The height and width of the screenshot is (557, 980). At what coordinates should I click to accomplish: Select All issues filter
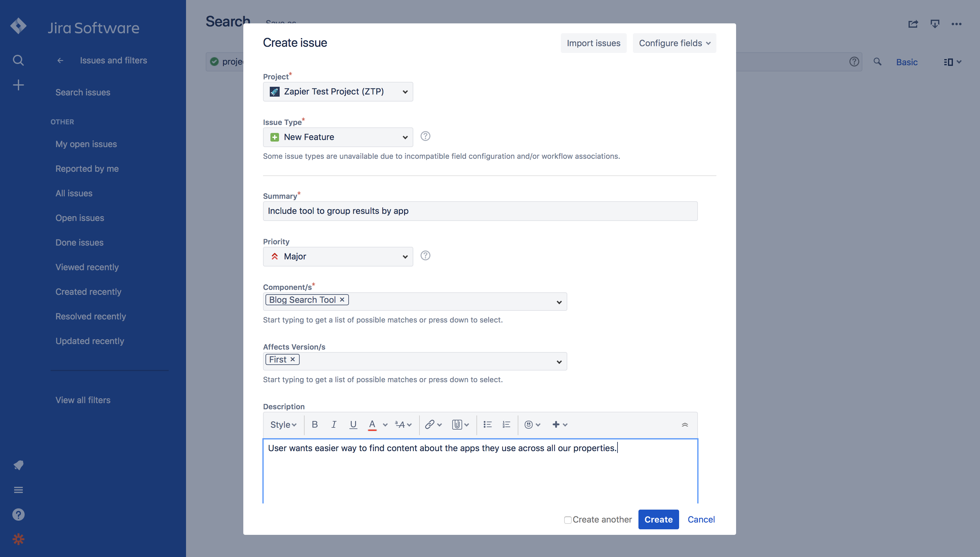[x=74, y=193]
